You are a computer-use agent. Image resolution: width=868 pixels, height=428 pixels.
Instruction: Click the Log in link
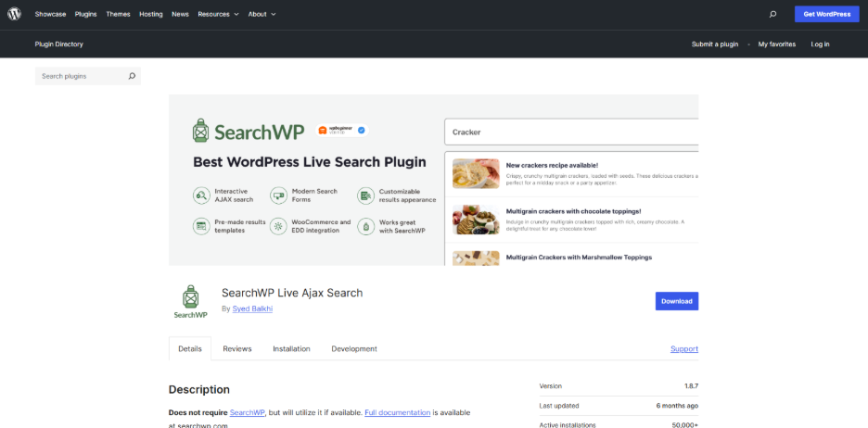coord(821,44)
